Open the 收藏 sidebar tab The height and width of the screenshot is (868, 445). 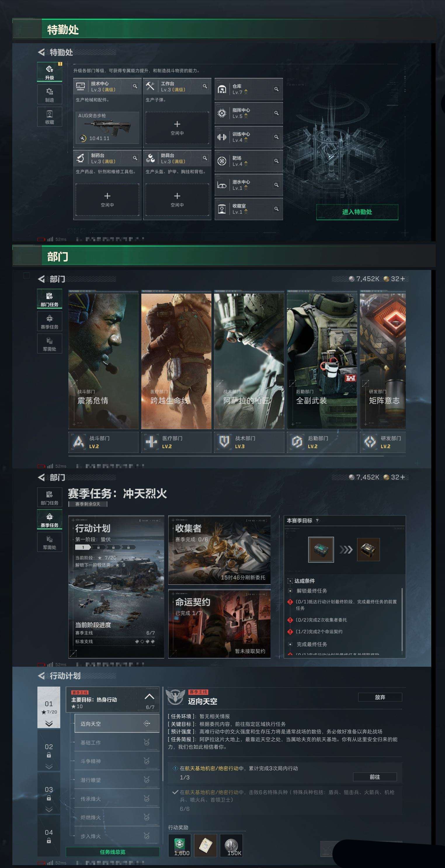coord(50,116)
